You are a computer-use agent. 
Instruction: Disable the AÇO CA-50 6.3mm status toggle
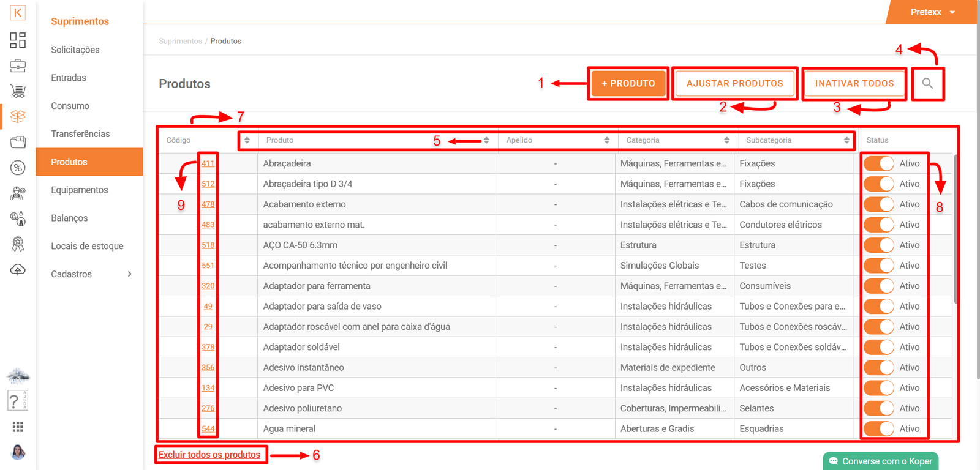click(879, 245)
